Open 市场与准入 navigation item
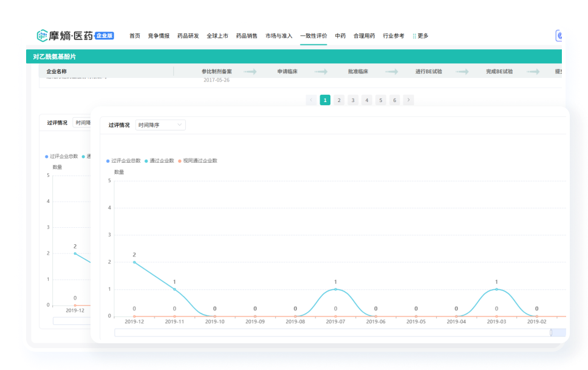 pos(279,36)
